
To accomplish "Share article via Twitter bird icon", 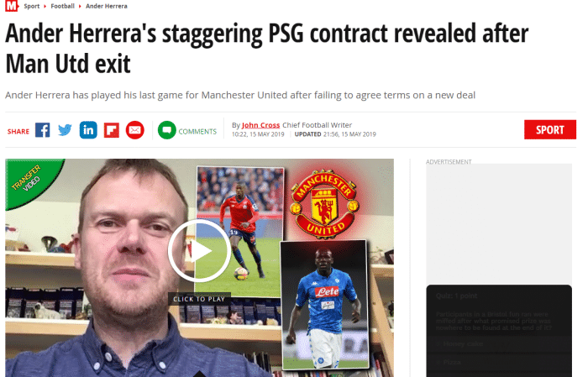I will click(65, 130).
